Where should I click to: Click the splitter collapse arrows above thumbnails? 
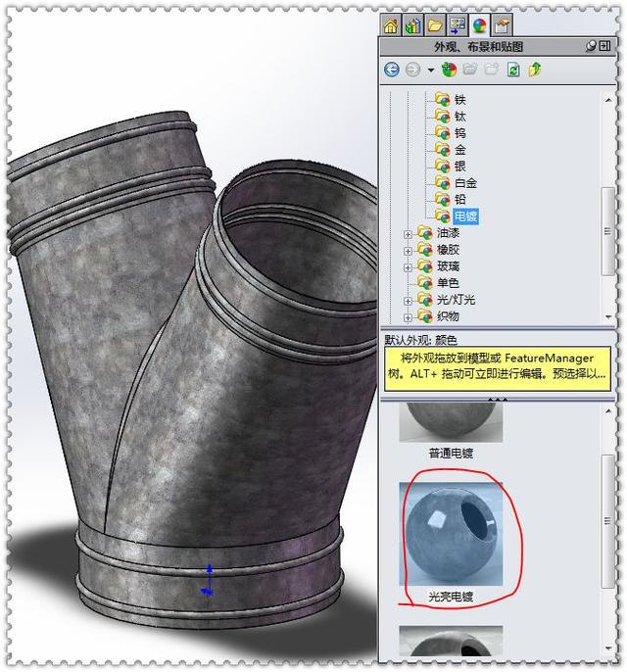[497, 399]
